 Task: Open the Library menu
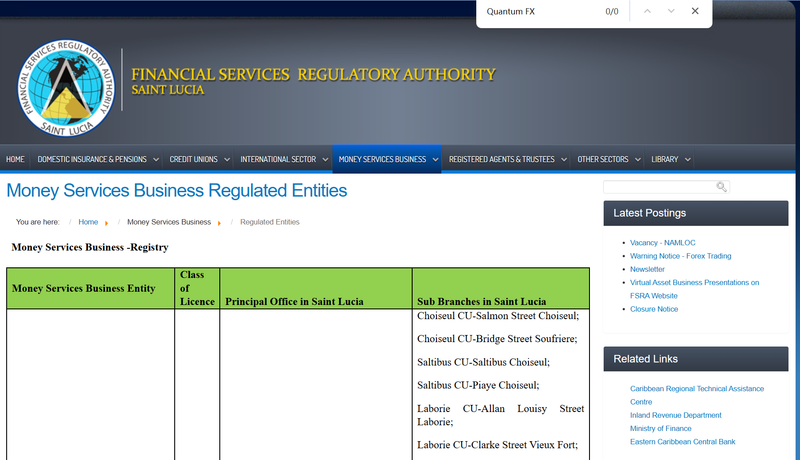pos(665,159)
